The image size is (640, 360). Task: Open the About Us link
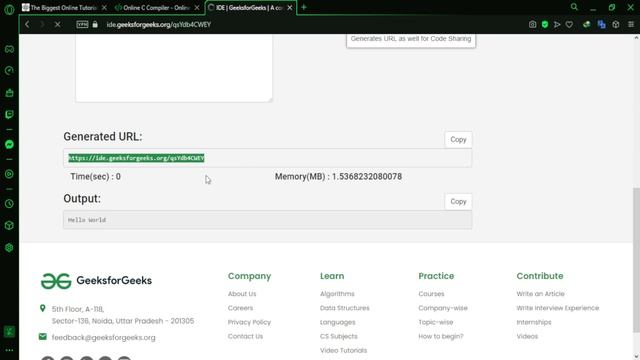(x=242, y=294)
